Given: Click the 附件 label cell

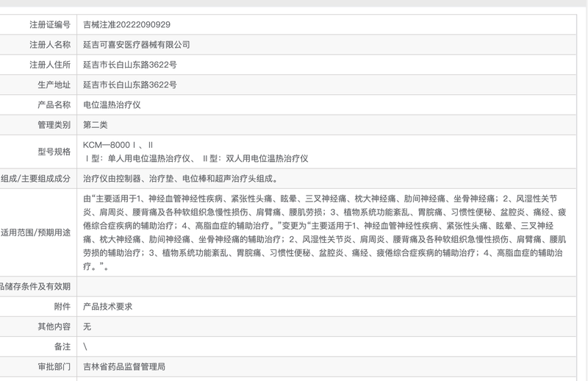Looking at the screenshot, I should 62,306.
